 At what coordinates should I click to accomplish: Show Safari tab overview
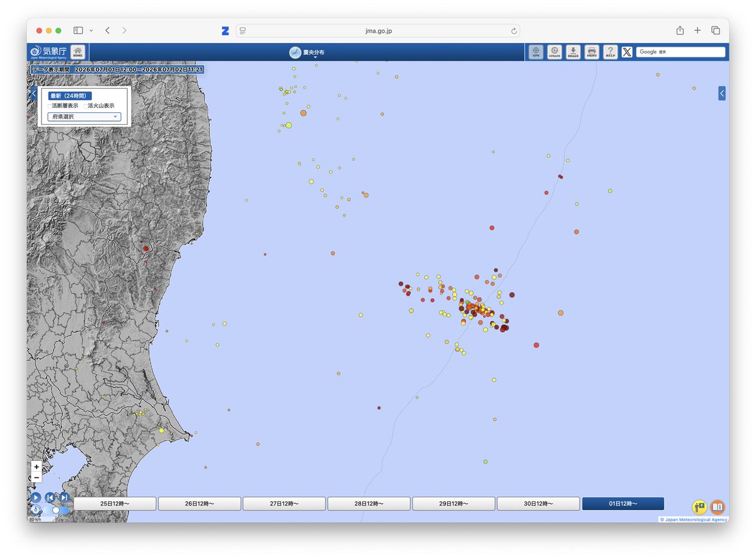(x=716, y=30)
